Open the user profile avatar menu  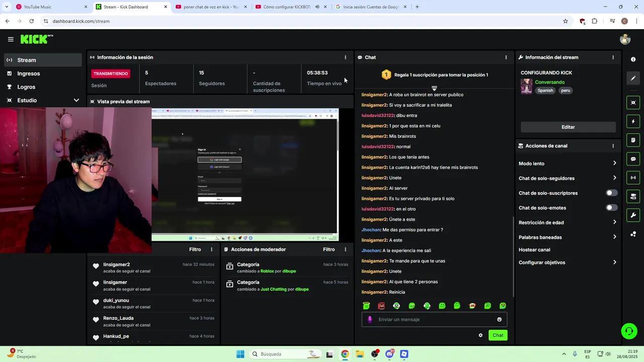pos(625,39)
